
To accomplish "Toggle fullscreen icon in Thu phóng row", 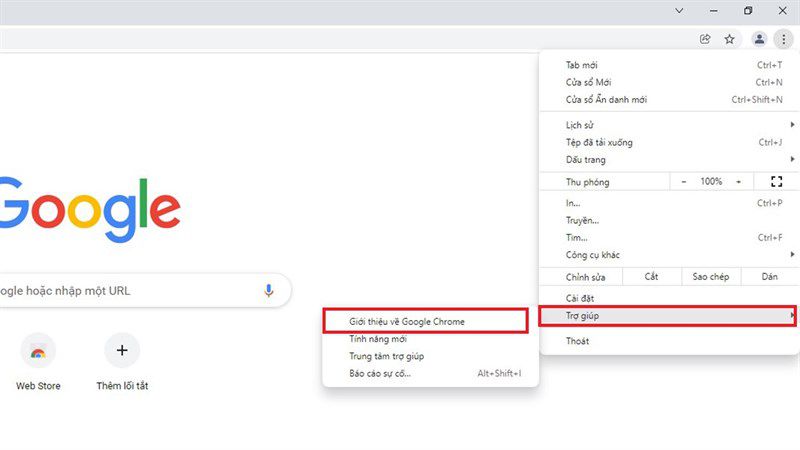I will (x=777, y=181).
